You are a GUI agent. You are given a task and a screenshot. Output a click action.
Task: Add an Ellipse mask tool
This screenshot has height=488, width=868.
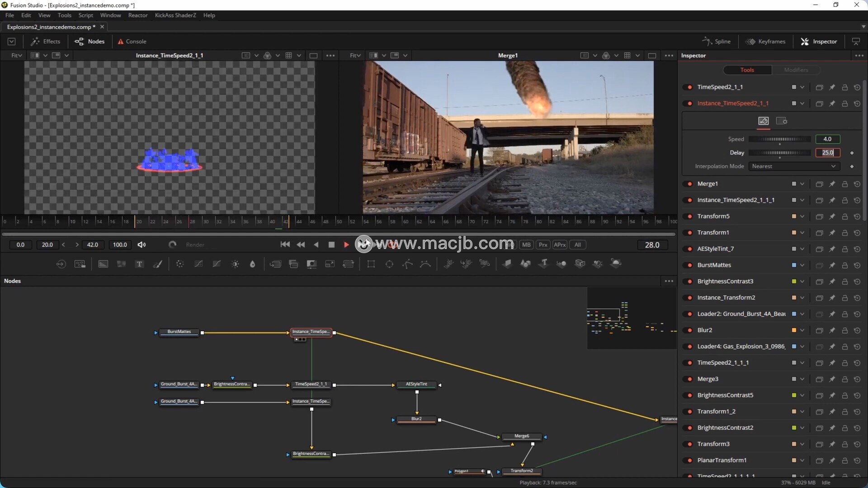click(389, 264)
